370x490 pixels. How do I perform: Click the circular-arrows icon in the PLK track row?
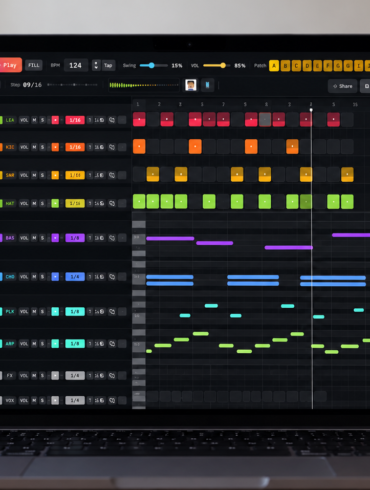tap(112, 312)
